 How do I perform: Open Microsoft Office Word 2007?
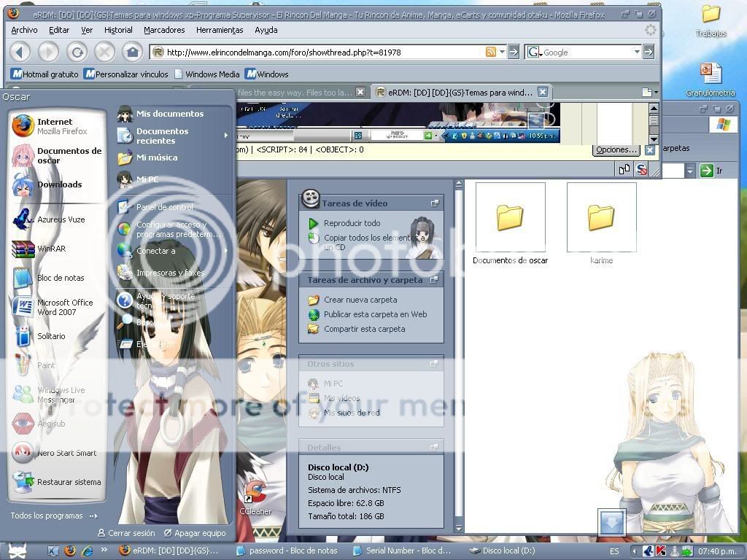(x=65, y=307)
